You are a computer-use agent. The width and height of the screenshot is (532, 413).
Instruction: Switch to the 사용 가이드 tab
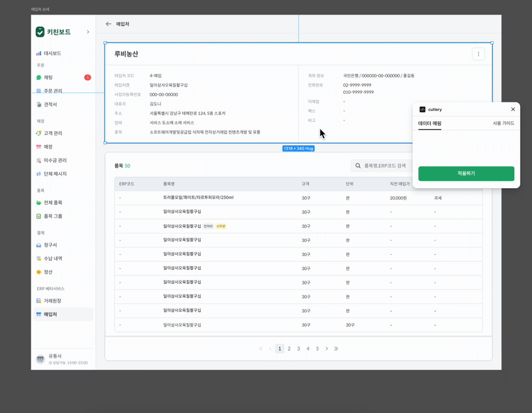pyautogui.click(x=503, y=123)
